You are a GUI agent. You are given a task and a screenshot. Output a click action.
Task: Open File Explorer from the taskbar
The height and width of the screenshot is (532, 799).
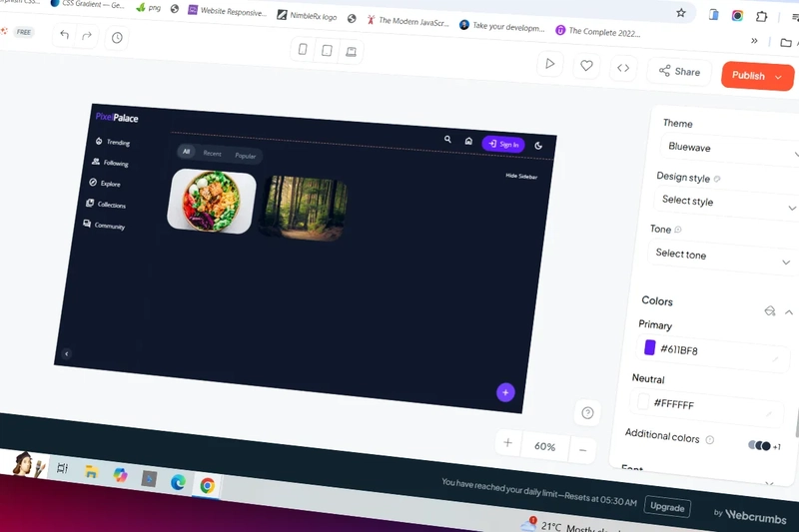(91, 471)
